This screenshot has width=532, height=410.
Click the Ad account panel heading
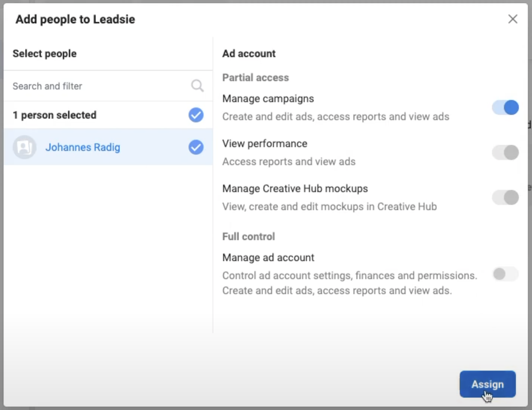point(249,54)
